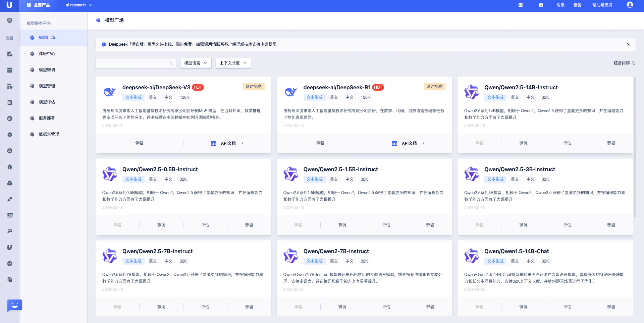
Task: Open the top bar search icon
Action: (521, 5)
